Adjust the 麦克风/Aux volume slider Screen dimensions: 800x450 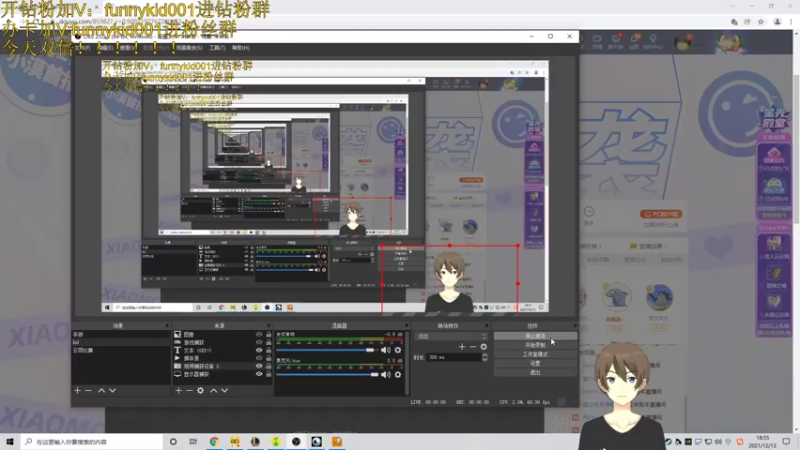coord(327,374)
